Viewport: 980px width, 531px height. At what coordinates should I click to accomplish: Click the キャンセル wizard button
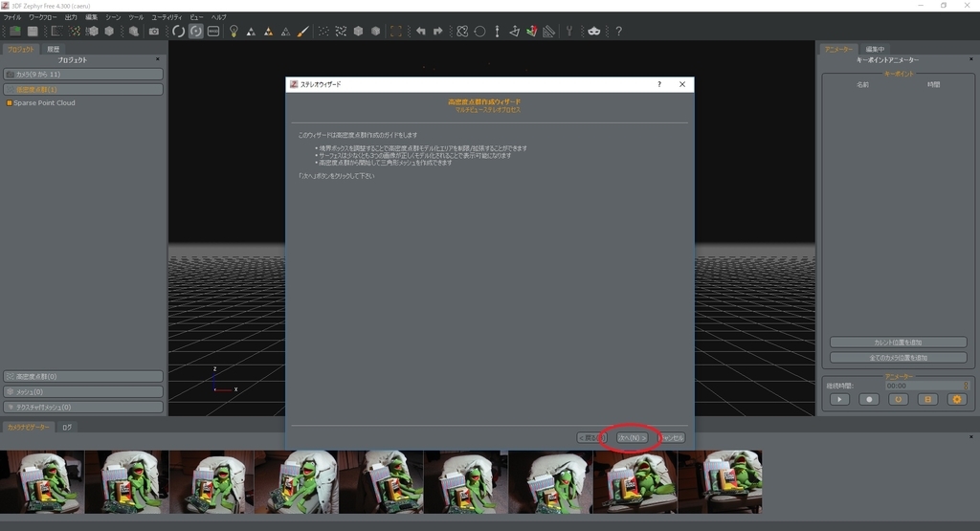click(x=671, y=438)
